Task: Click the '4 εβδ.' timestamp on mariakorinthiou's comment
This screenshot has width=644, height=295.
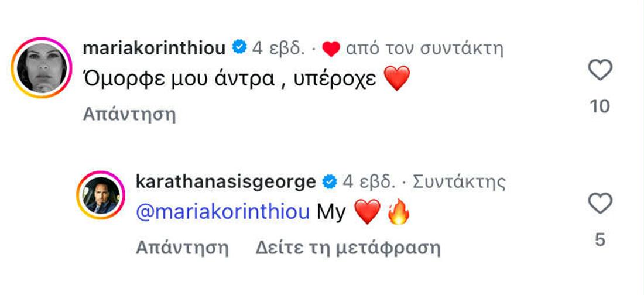Action: click(279, 48)
